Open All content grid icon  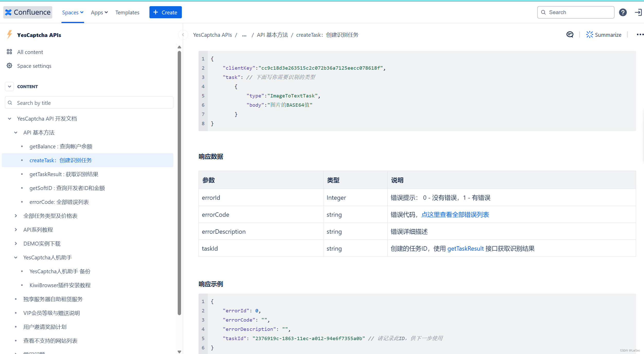click(9, 52)
